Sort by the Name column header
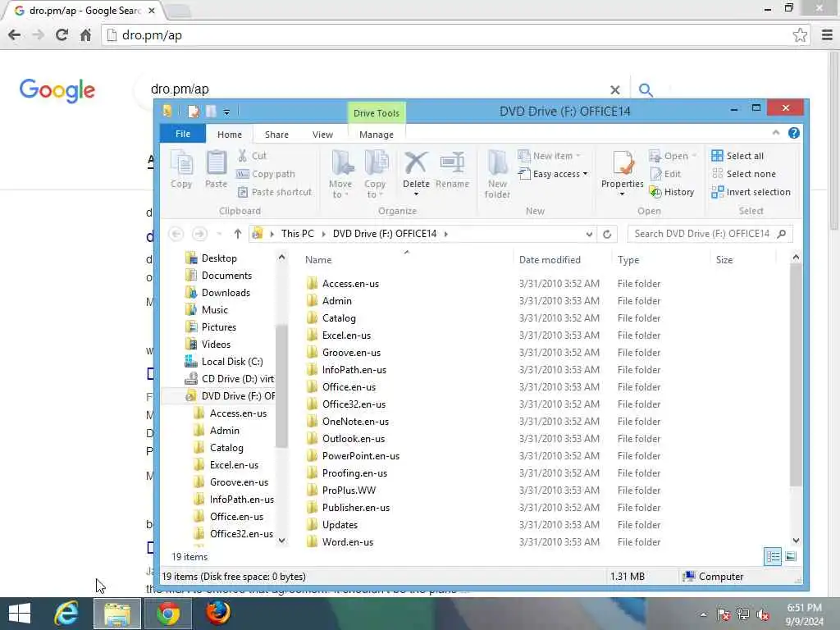The height and width of the screenshot is (630, 840). click(x=318, y=260)
